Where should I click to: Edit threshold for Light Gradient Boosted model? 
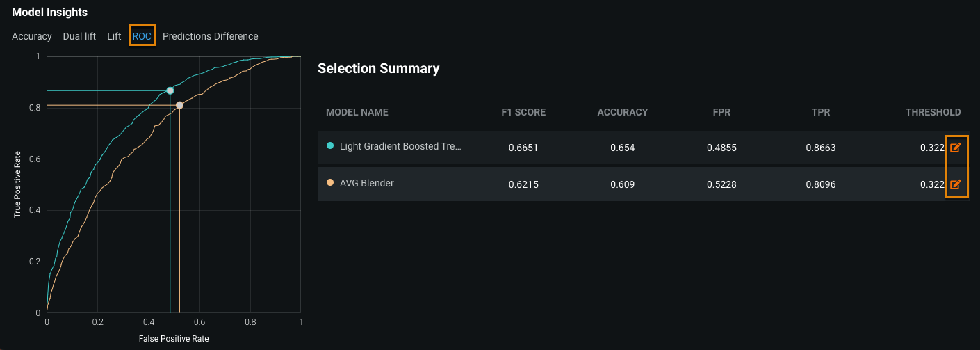(x=955, y=148)
